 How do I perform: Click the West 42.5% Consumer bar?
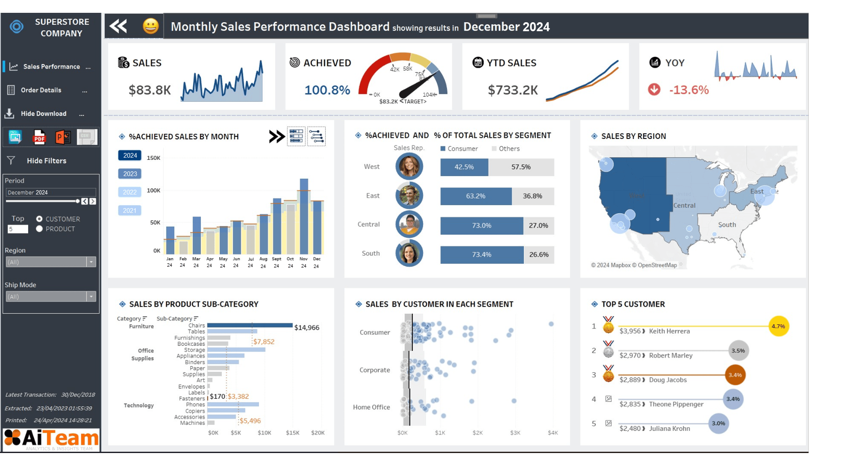[x=464, y=167]
